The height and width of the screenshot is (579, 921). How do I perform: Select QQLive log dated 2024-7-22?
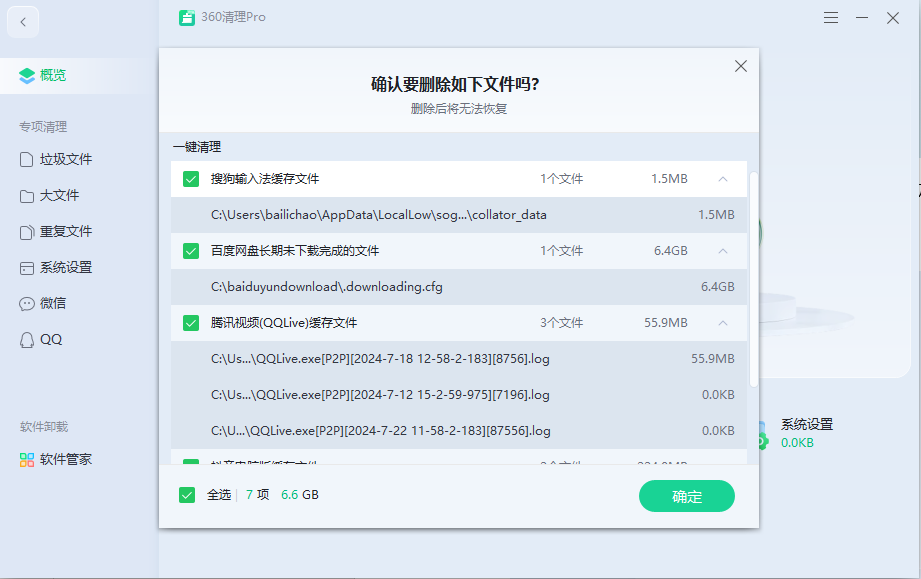point(459,431)
